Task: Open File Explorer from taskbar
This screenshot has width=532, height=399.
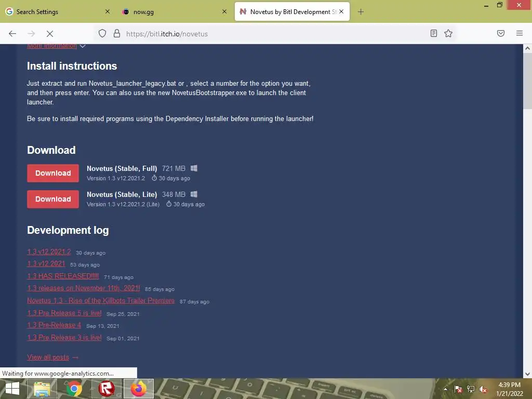Action: tap(42, 389)
